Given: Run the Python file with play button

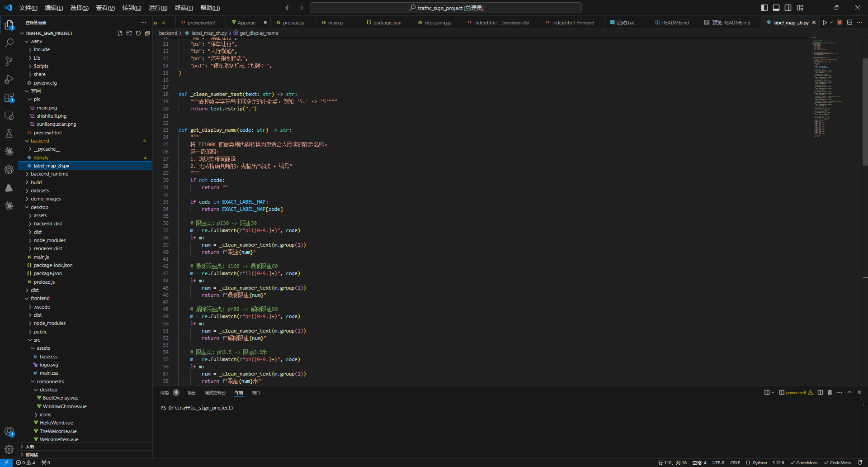Looking at the screenshot, I should tap(825, 23).
